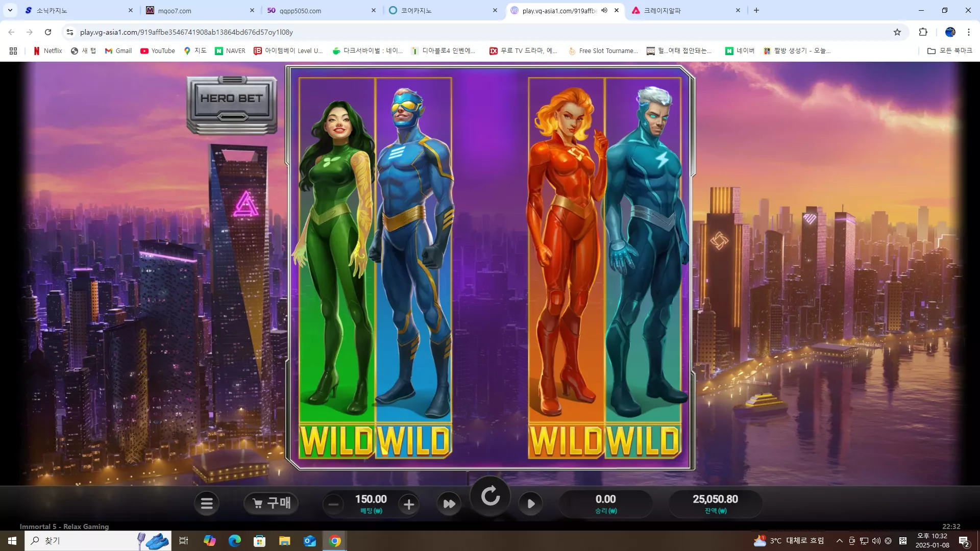
Task: Open the Netflix bookmark
Action: [x=47, y=51]
